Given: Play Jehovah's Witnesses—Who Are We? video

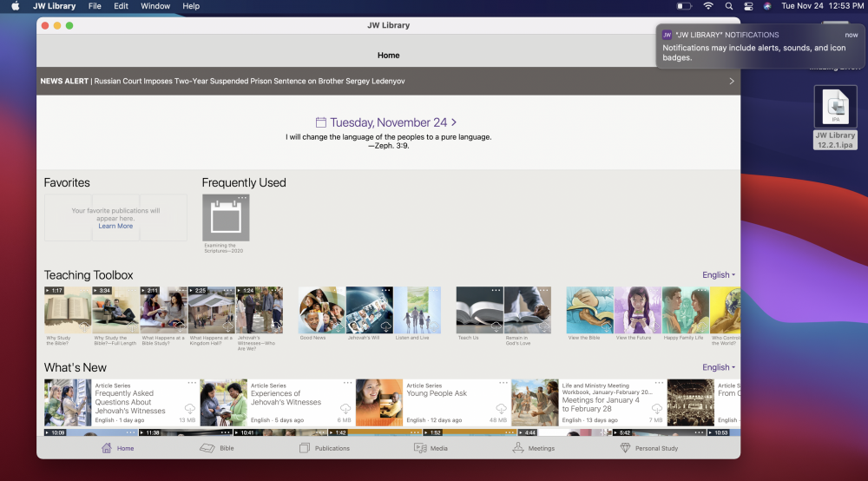Looking at the screenshot, I should 259,310.
